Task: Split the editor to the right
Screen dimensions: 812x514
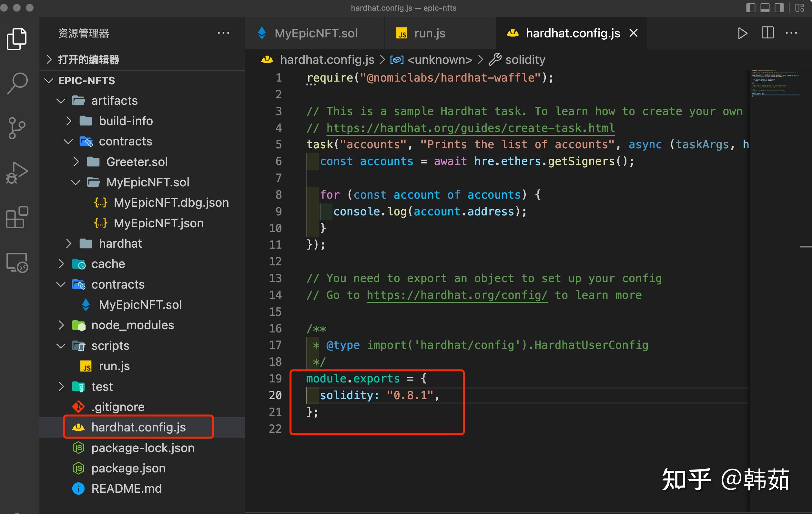Action: click(767, 33)
